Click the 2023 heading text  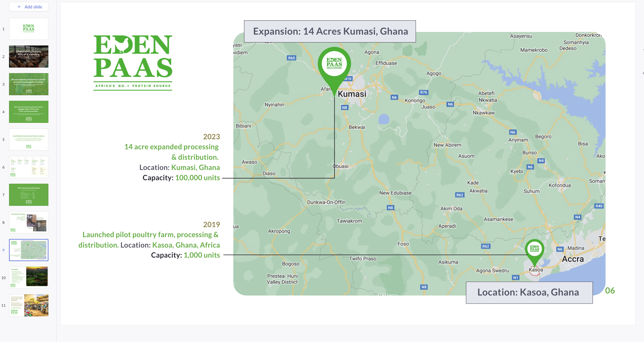[x=211, y=137]
